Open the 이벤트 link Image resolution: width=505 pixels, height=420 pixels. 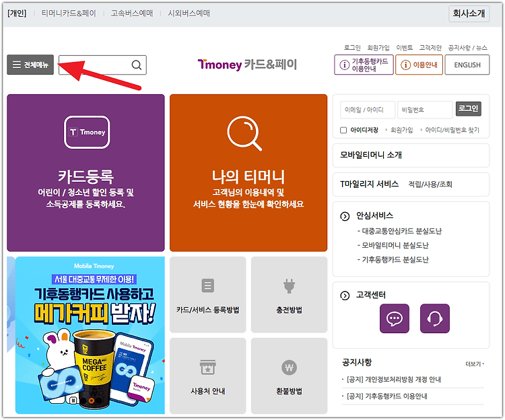coord(404,48)
